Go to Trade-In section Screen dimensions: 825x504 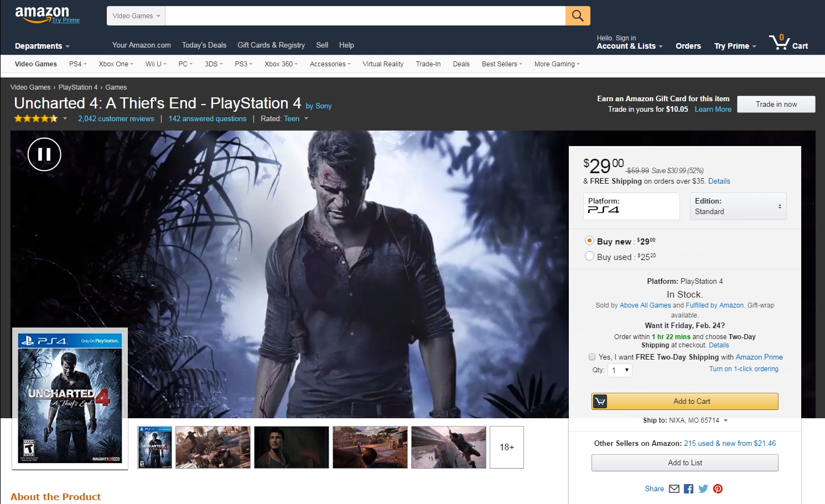coord(428,64)
